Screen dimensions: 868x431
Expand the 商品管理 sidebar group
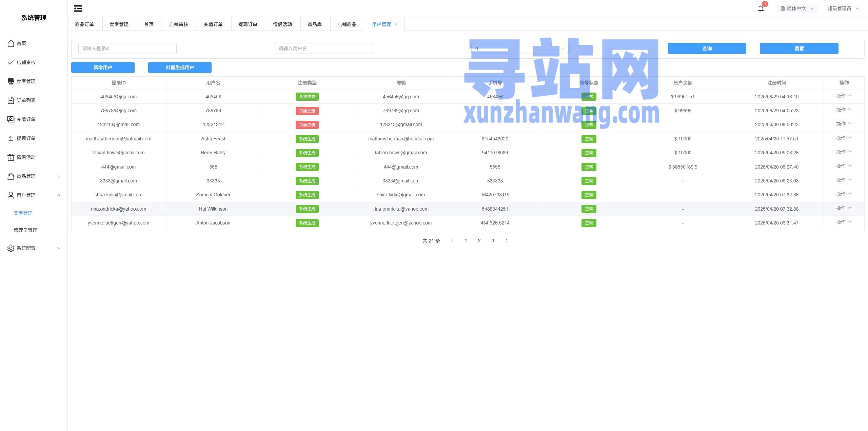59,176
